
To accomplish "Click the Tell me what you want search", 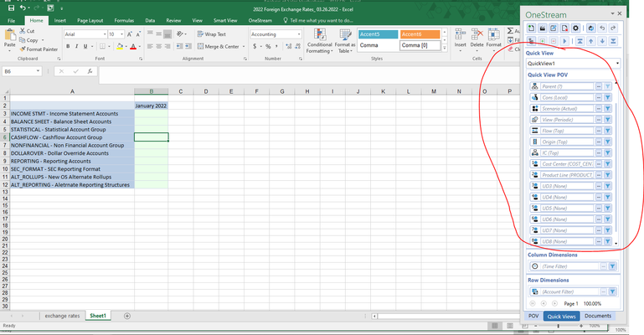I will [318, 21].
